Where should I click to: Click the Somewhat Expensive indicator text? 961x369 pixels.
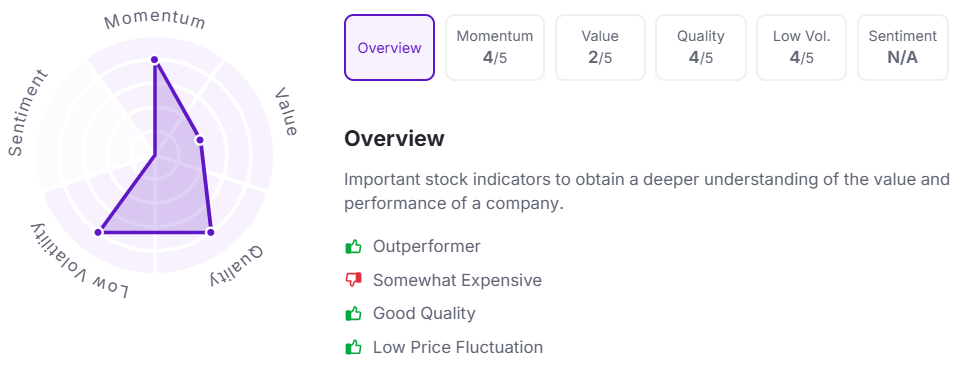(x=457, y=280)
